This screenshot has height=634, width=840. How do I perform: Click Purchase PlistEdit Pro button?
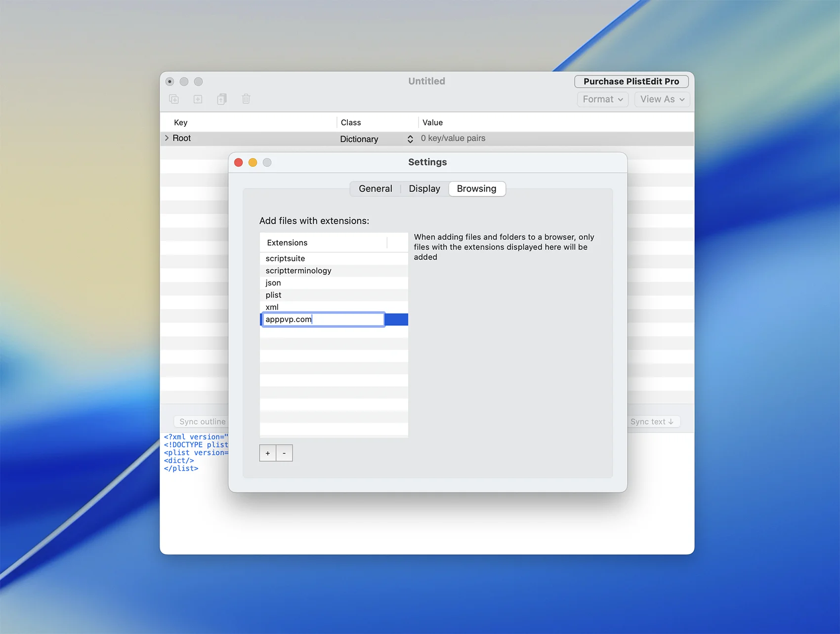(631, 81)
